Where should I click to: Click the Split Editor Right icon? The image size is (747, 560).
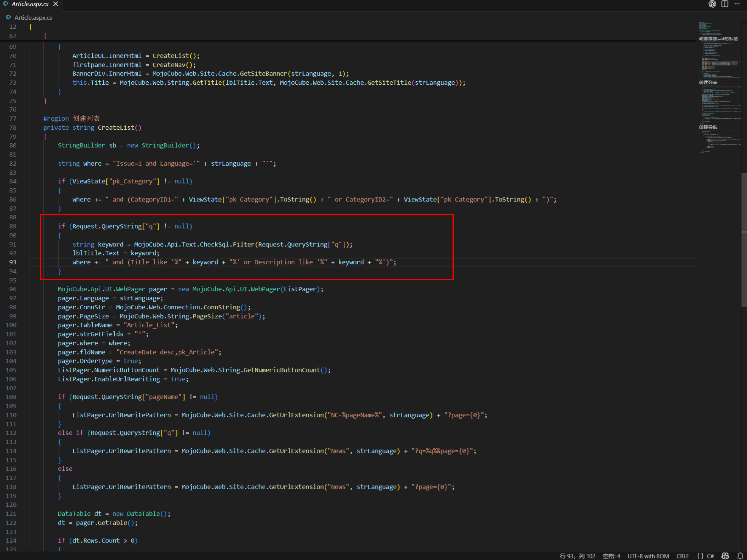[725, 4]
